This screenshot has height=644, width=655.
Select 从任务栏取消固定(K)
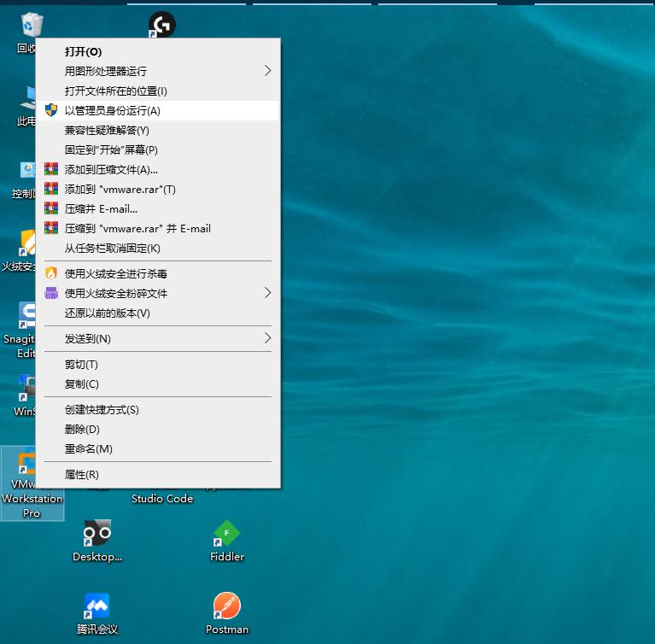pos(158,248)
